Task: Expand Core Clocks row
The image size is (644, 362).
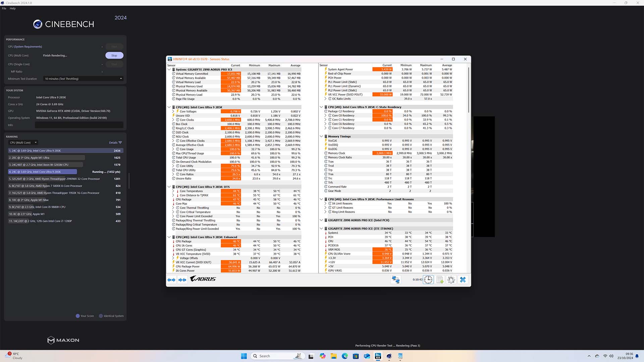Action: (x=173, y=120)
